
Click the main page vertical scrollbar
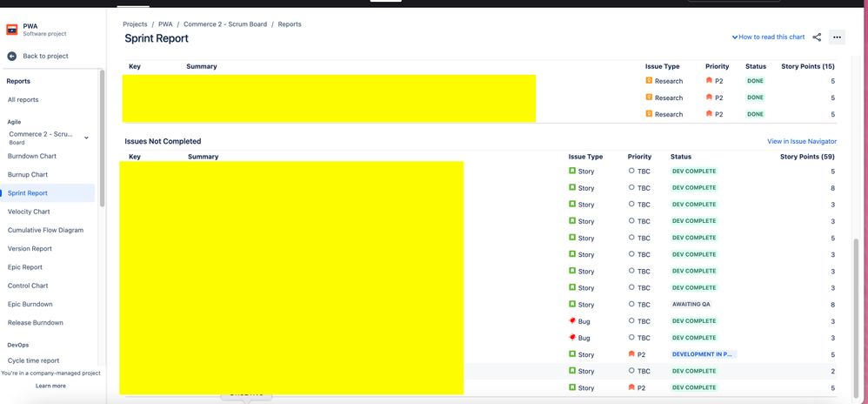857,320
